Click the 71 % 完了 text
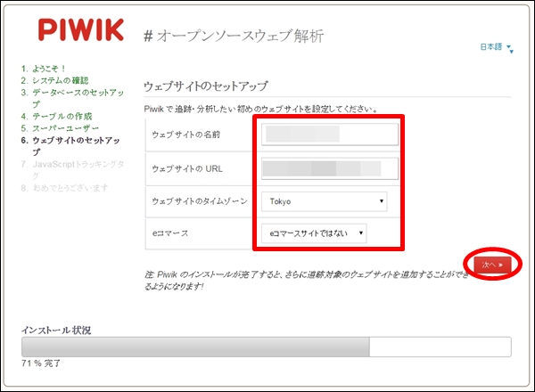The width and height of the screenshot is (535, 392). point(41,363)
